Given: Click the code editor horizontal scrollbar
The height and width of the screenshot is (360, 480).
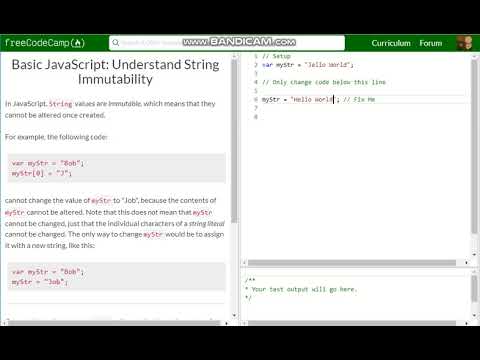Looking at the screenshot, I should 352,263.
